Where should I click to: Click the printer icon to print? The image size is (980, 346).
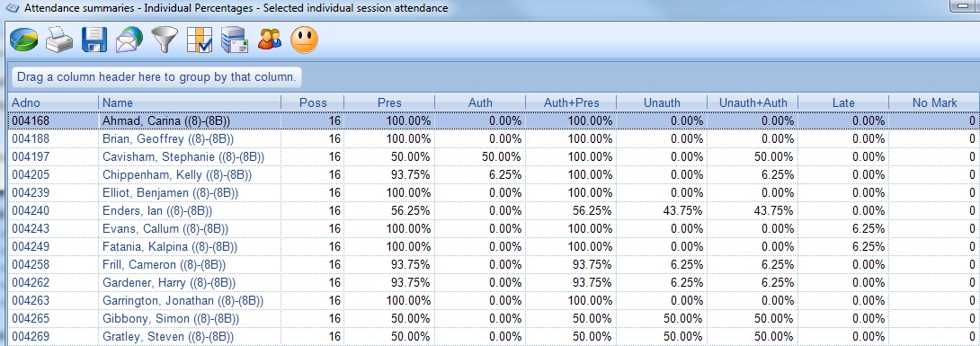click(58, 40)
